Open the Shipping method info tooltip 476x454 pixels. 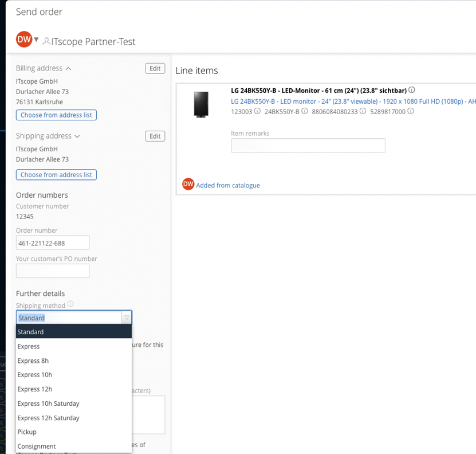coord(70,304)
